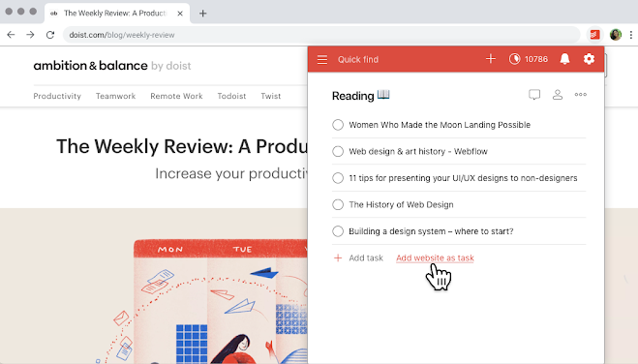Share the Reading project via person icon

(x=558, y=95)
